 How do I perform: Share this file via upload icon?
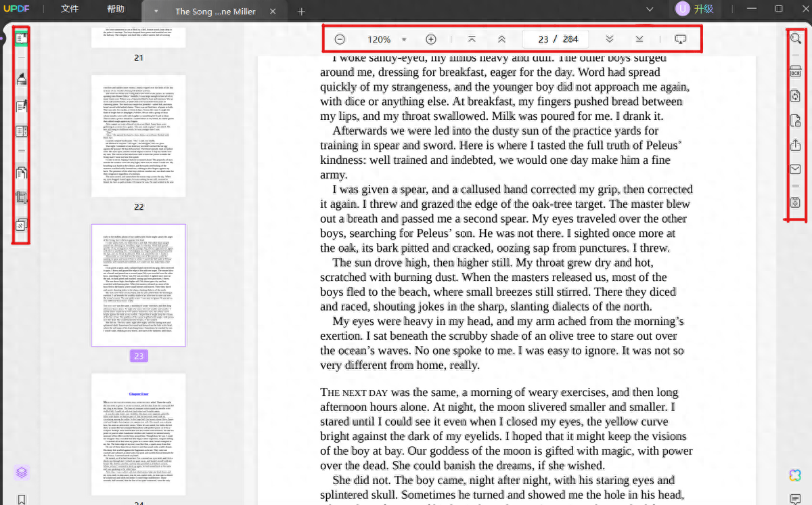tap(796, 145)
